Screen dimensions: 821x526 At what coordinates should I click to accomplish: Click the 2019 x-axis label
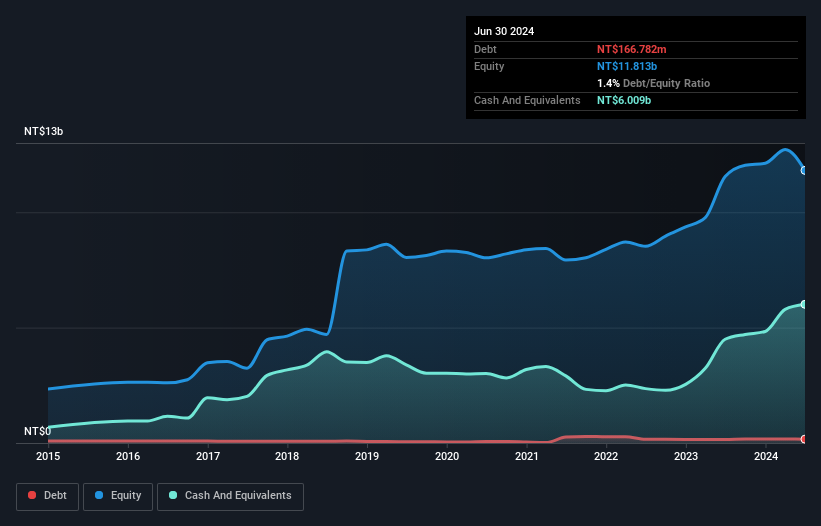367,456
